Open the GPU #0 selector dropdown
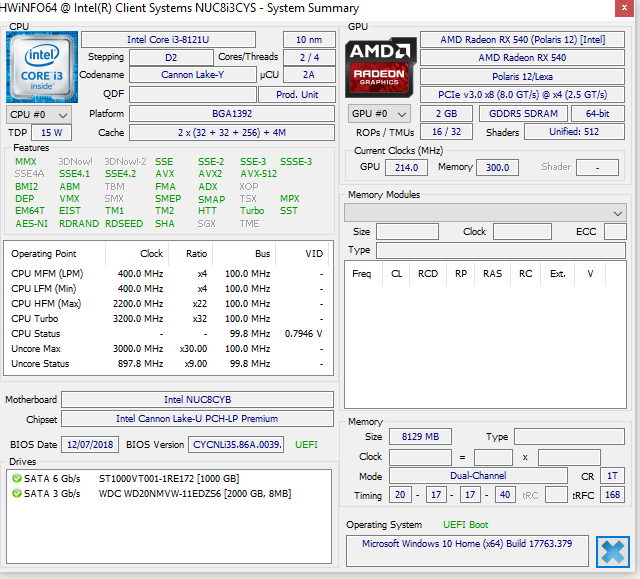This screenshot has height=579, width=640. click(379, 114)
